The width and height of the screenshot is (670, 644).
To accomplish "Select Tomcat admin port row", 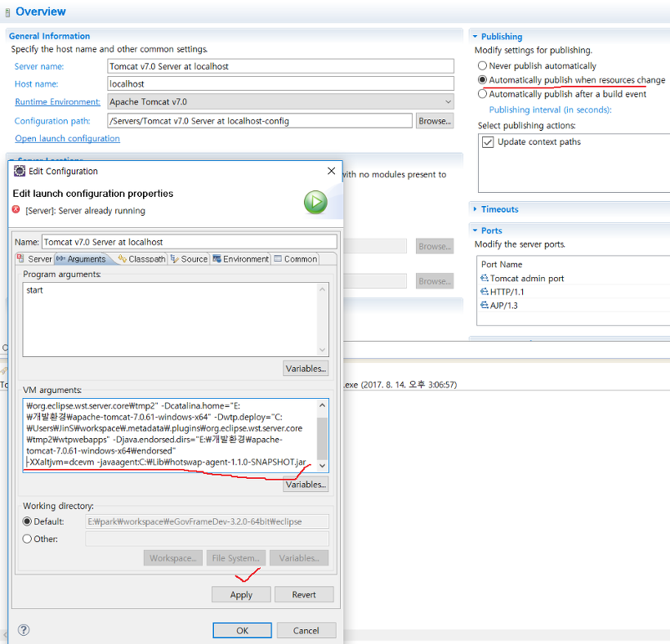I will coord(573,278).
